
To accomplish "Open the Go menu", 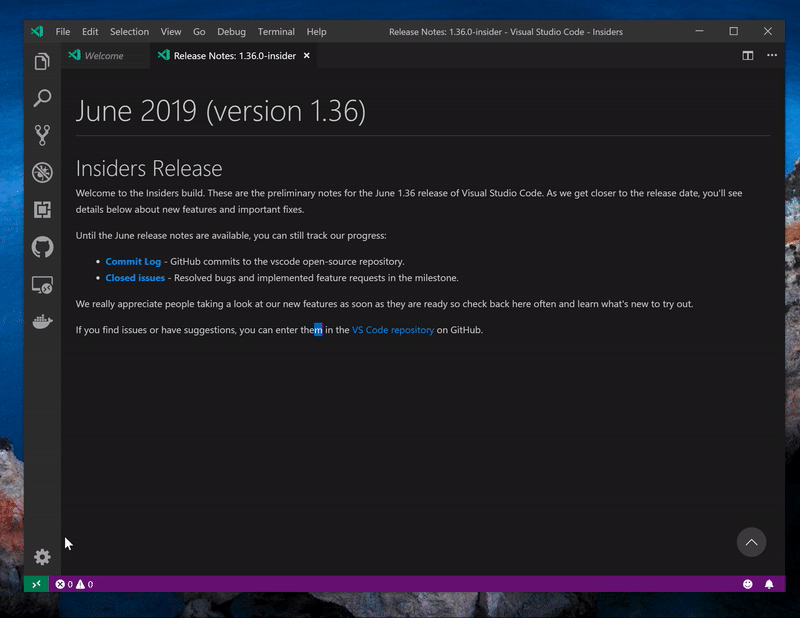I will click(x=199, y=32).
